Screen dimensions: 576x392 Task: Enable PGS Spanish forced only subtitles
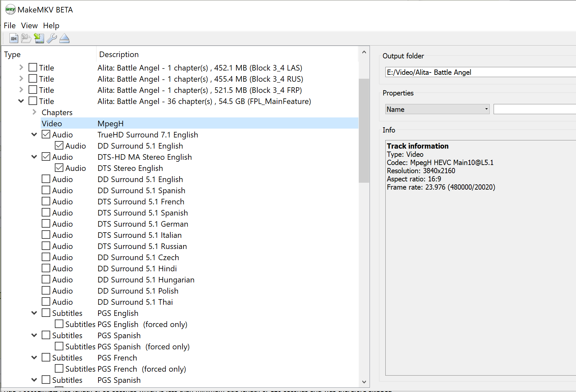pyautogui.click(x=59, y=346)
